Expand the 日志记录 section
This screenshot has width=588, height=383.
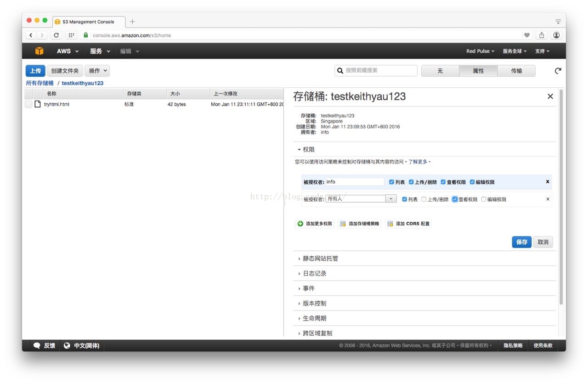coord(312,273)
